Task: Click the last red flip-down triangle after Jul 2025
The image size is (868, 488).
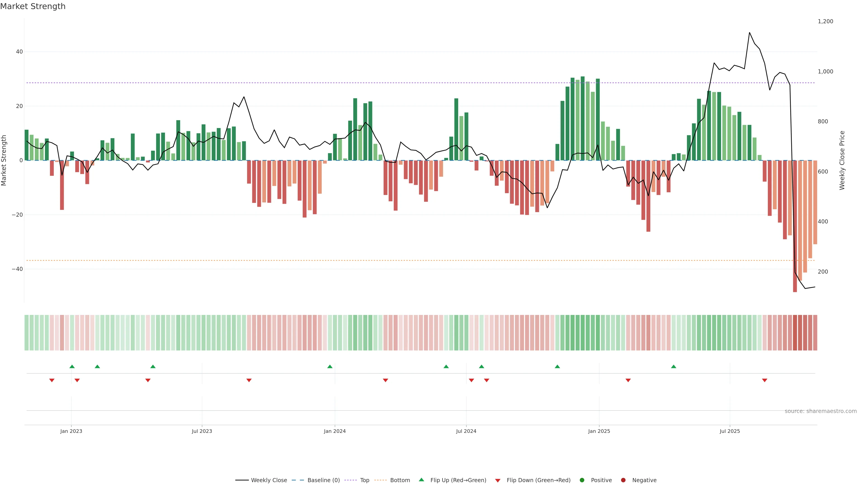Action: coord(764,380)
